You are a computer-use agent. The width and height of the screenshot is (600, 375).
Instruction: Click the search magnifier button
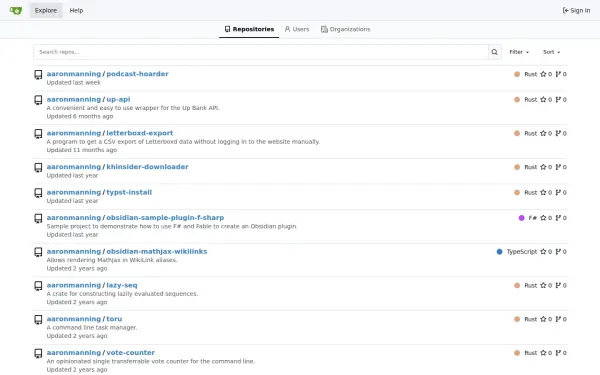[x=494, y=52]
